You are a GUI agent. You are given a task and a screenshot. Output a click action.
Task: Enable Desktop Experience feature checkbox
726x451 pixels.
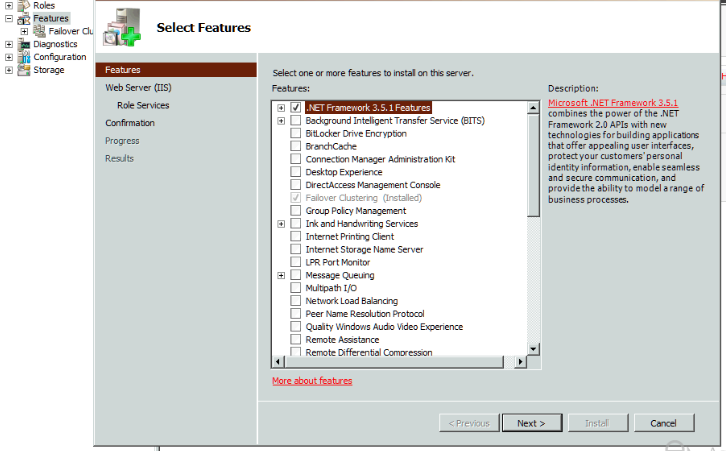pos(295,172)
